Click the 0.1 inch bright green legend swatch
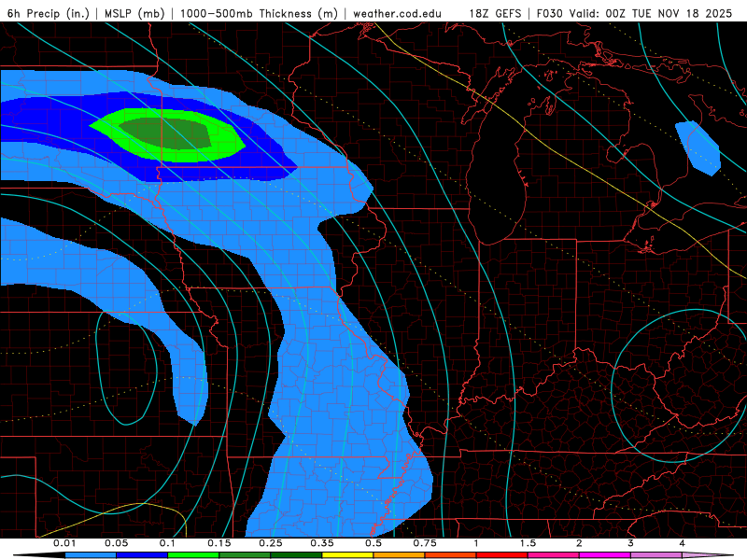Image resolution: width=747 pixels, height=560 pixels. pos(193,555)
